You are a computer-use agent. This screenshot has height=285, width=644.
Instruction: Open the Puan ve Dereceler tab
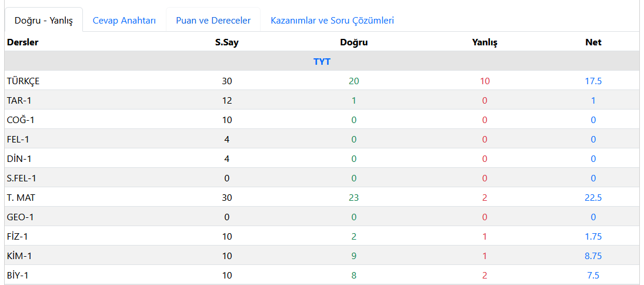(x=213, y=21)
